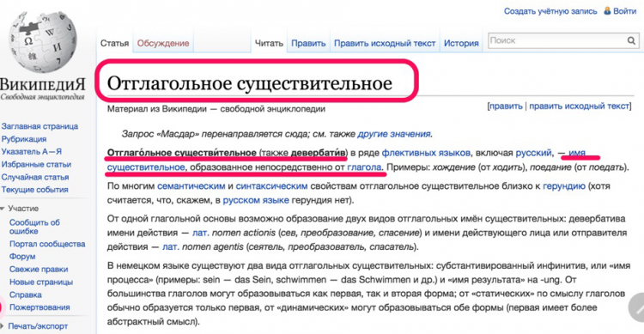
Task: Open the Форум sidebar link
Action: pyautogui.click(x=22, y=257)
